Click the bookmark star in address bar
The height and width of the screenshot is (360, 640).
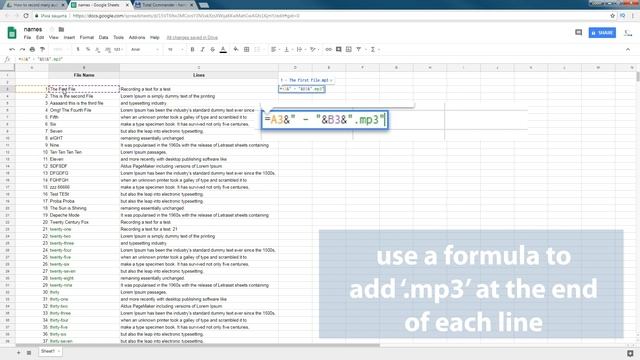[x=612, y=16]
